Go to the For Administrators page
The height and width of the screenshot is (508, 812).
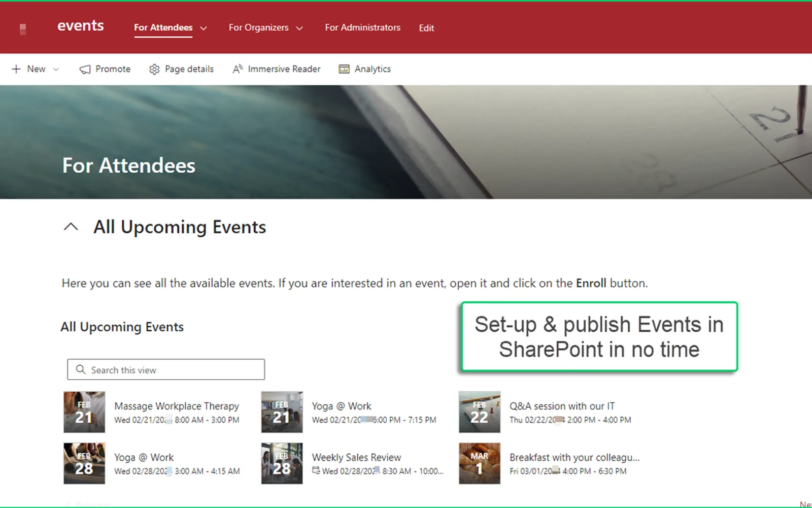(x=363, y=27)
